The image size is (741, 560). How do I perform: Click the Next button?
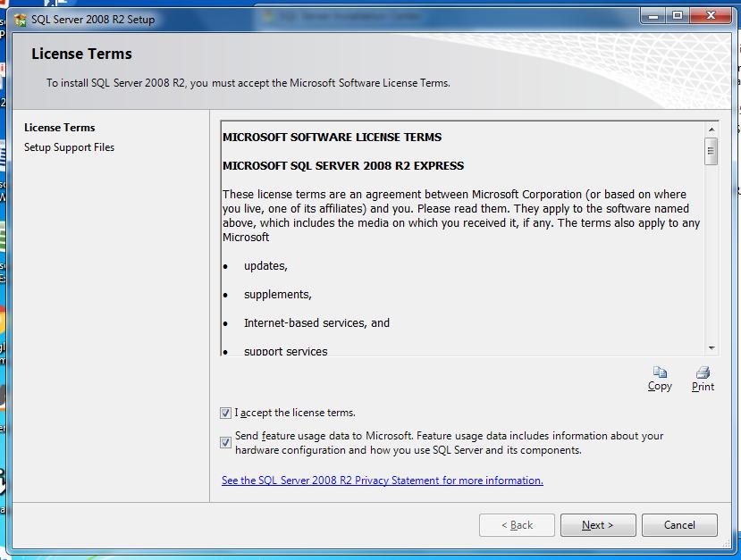tap(598, 525)
